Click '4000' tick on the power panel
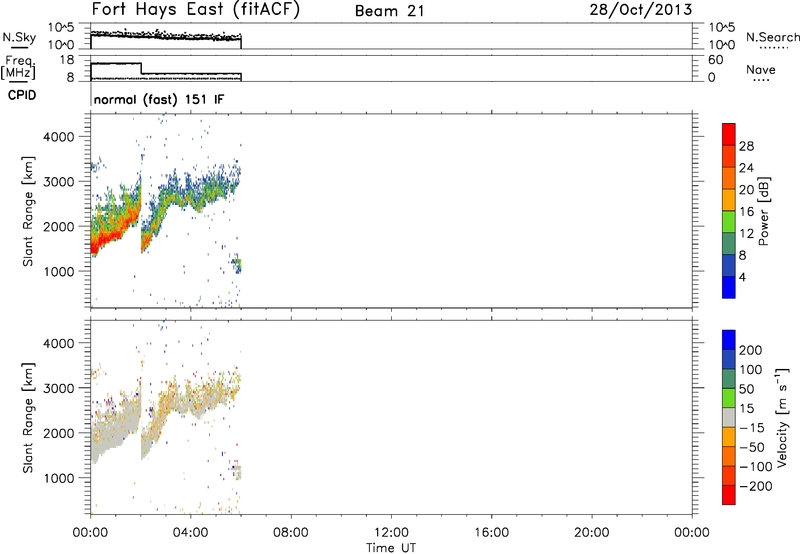This screenshot has width=800, height=554. point(58,137)
